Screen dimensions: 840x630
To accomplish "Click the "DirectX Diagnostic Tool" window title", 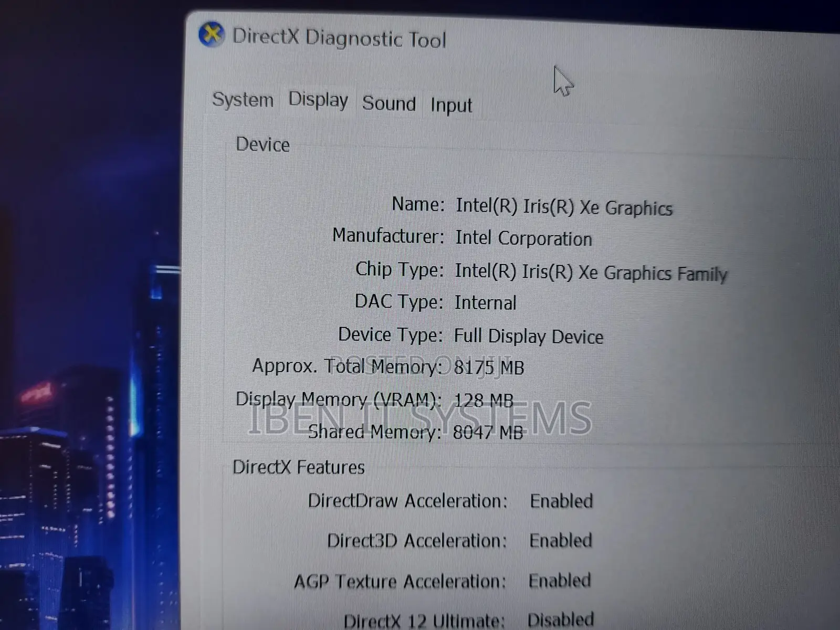I will (339, 38).
